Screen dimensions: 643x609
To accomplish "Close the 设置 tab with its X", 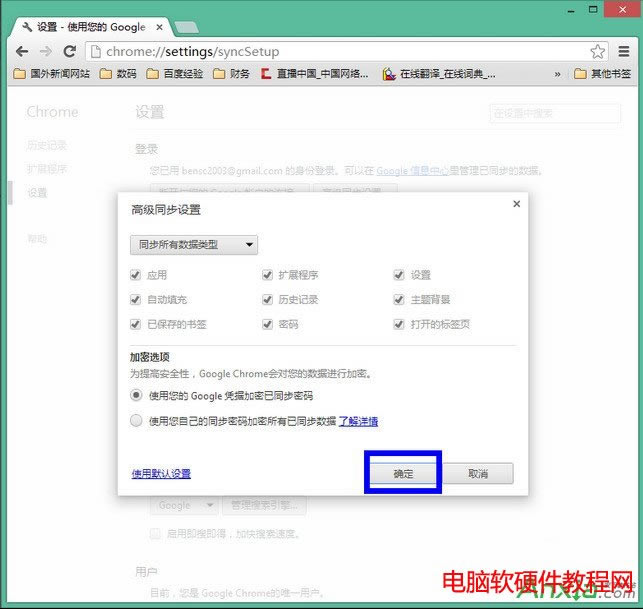I will point(160,27).
